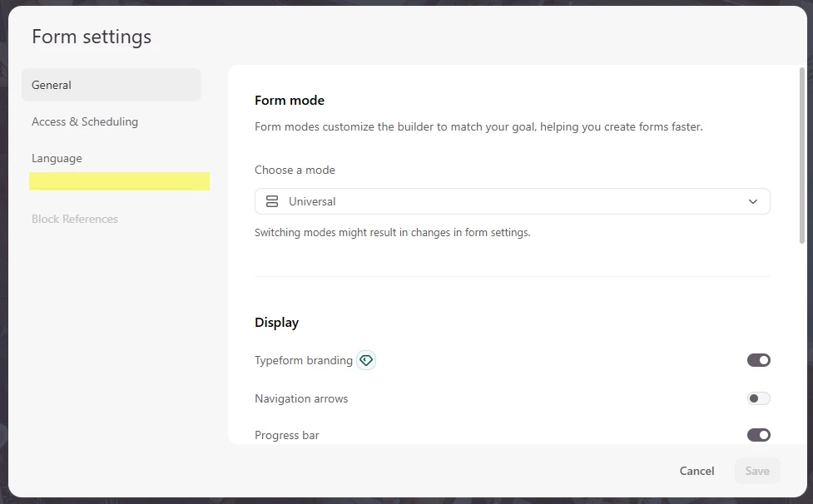Click the Progress bar label text

[x=287, y=436]
